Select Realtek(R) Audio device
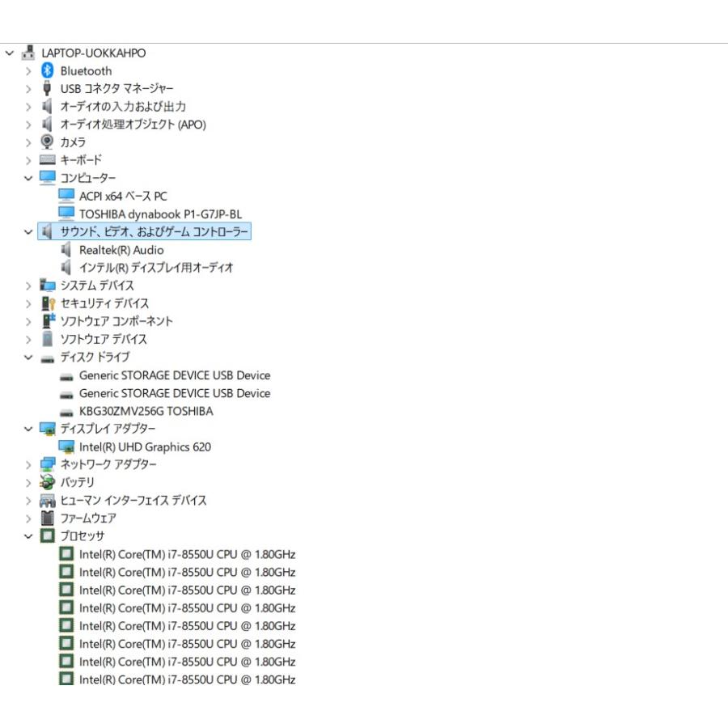This screenshot has height=728, width=728. tap(121, 250)
